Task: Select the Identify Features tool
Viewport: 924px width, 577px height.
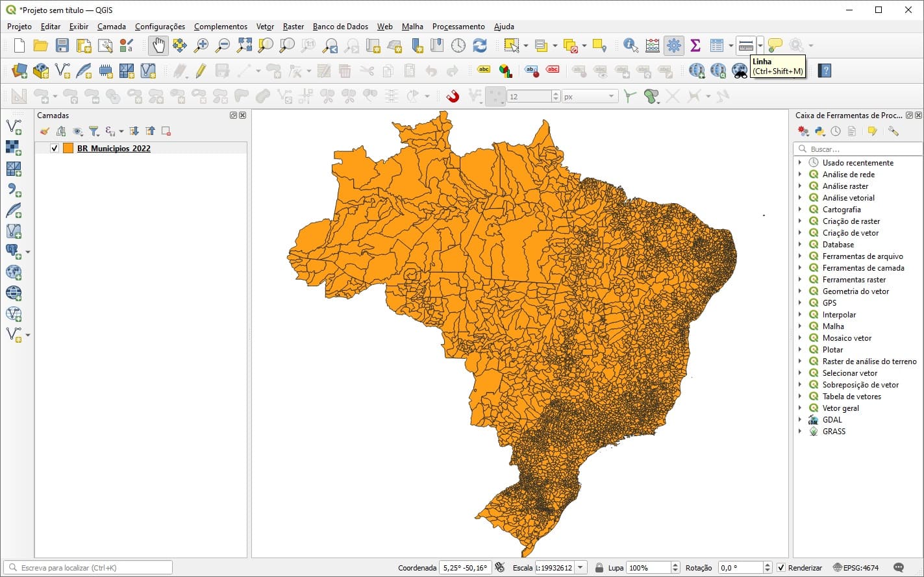Action: [631, 45]
